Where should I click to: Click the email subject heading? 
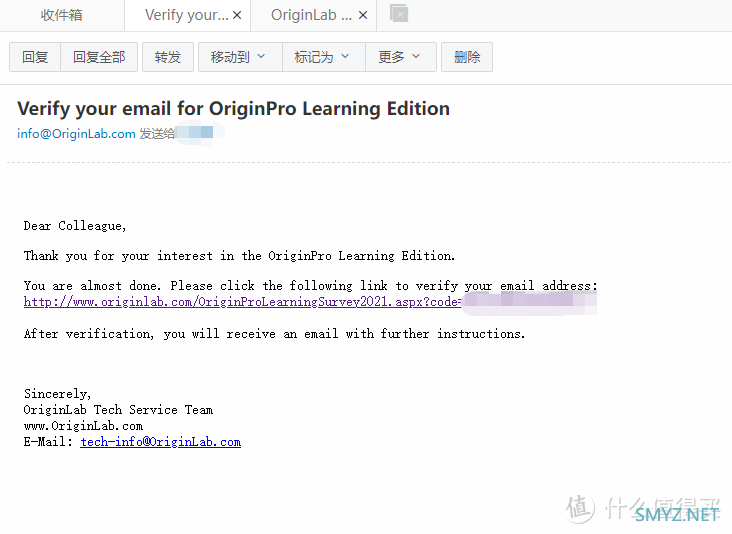pyautogui.click(x=233, y=109)
